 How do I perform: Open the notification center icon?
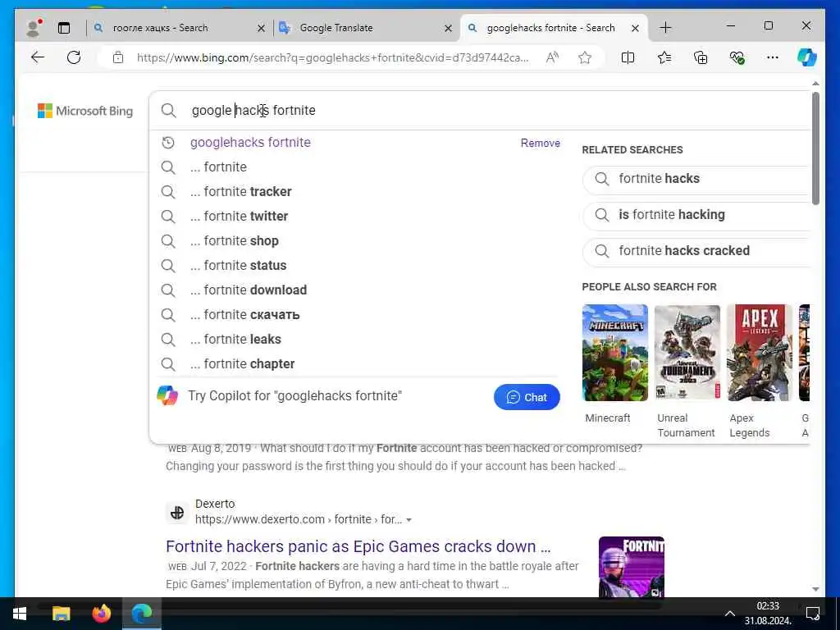(x=812, y=614)
